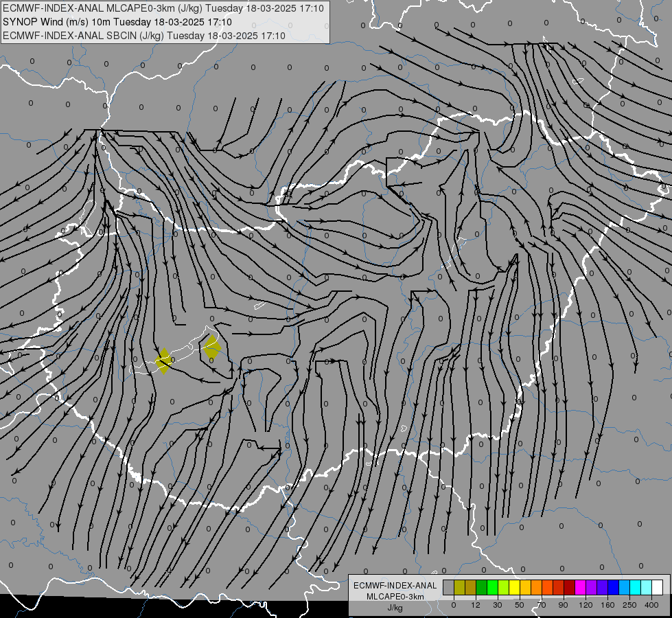Select the lime green legend swatch
The height and width of the screenshot is (618, 672).
pyautogui.click(x=504, y=587)
